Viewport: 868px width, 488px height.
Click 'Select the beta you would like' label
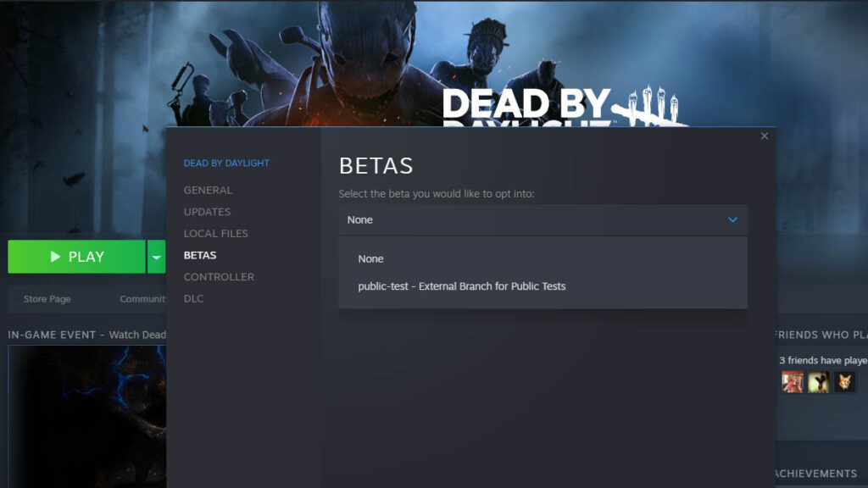[437, 194]
